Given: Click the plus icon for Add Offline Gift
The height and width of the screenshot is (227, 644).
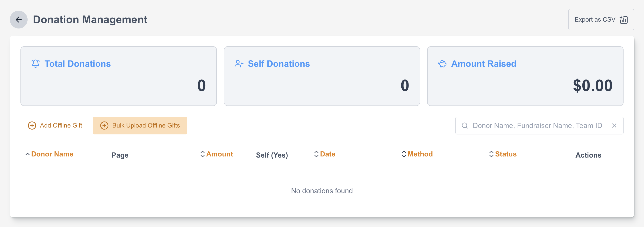Looking at the screenshot, I should 32,125.
